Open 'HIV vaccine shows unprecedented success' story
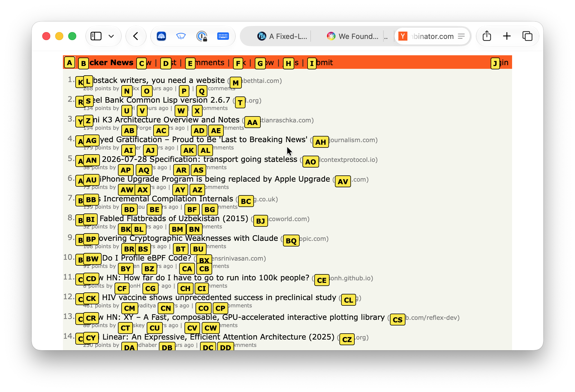 (210, 298)
